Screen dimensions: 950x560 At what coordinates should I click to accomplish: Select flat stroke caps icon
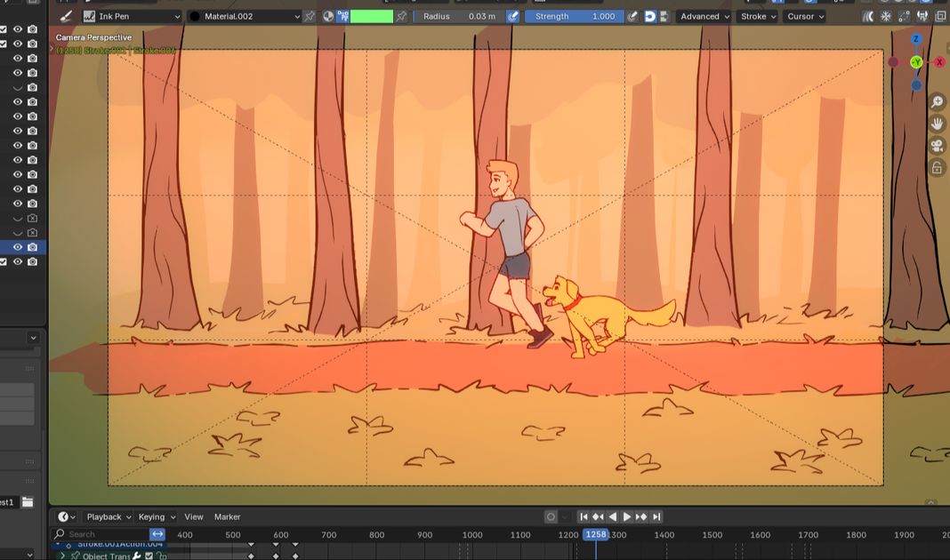664,16
